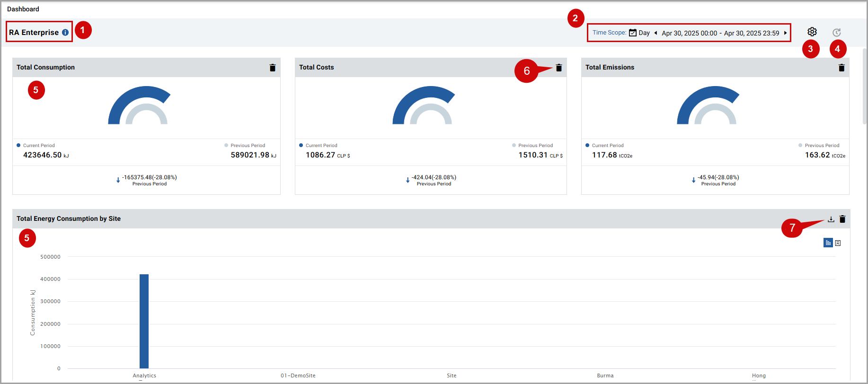Delete the Total Costs widget

[559, 68]
